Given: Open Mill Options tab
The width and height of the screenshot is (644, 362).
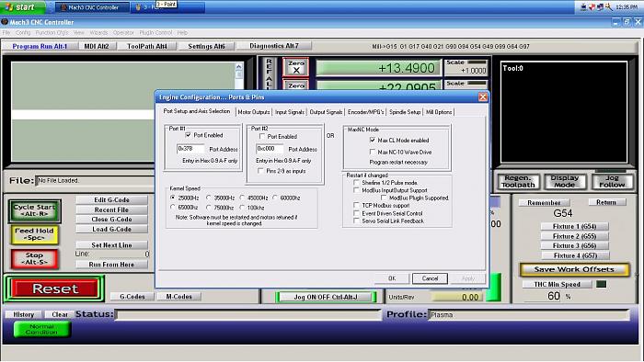Looking at the screenshot, I should pos(439,112).
